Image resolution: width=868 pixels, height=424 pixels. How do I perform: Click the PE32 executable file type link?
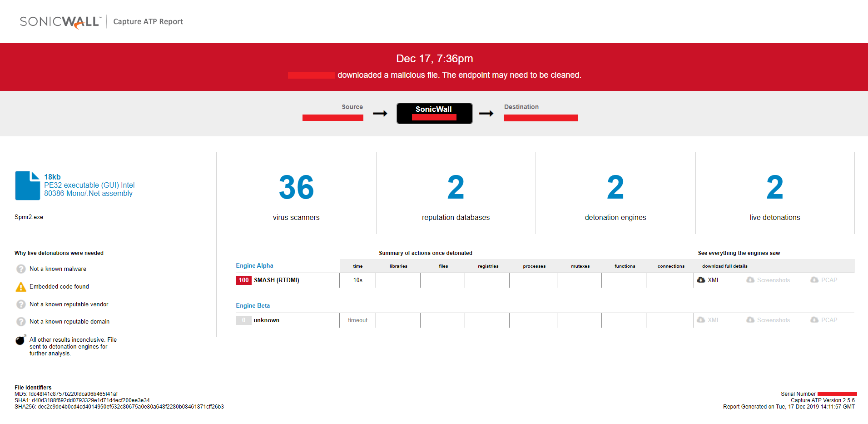pyautogui.click(x=89, y=190)
